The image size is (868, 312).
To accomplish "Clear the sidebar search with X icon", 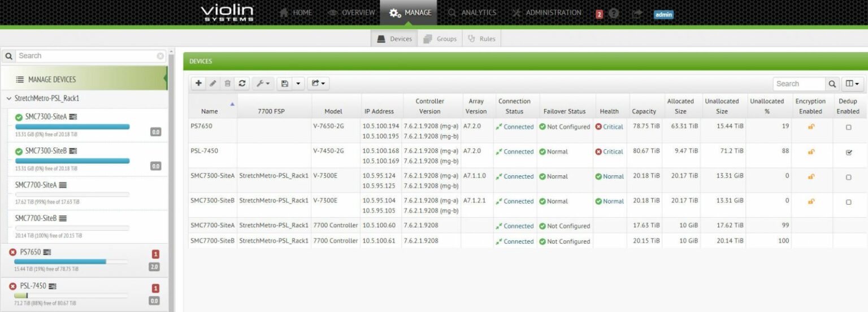I will coord(160,56).
